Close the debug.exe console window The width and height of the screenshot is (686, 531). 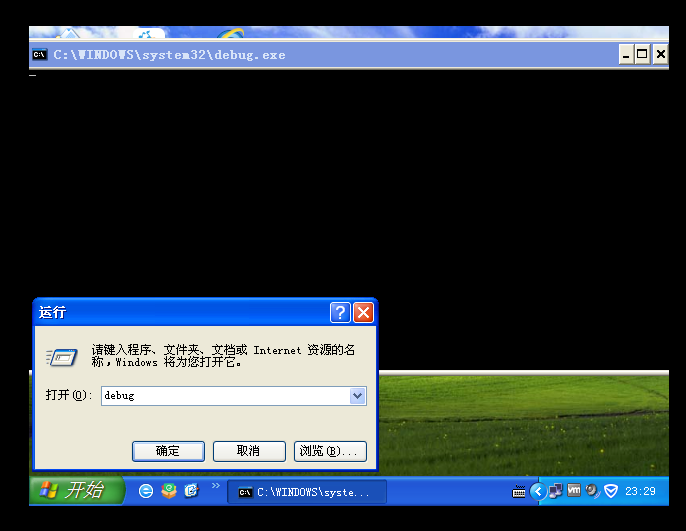661,55
